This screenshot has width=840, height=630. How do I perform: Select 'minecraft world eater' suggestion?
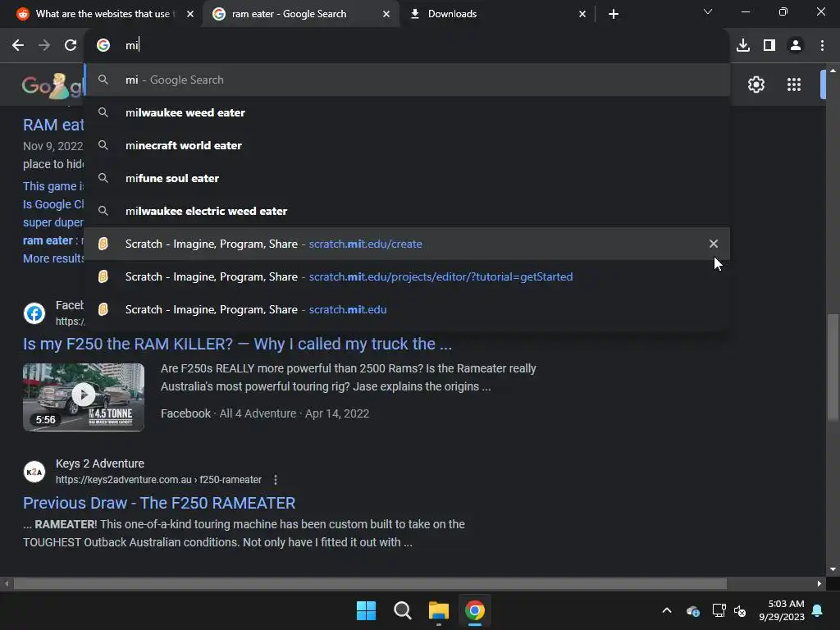pos(407,145)
